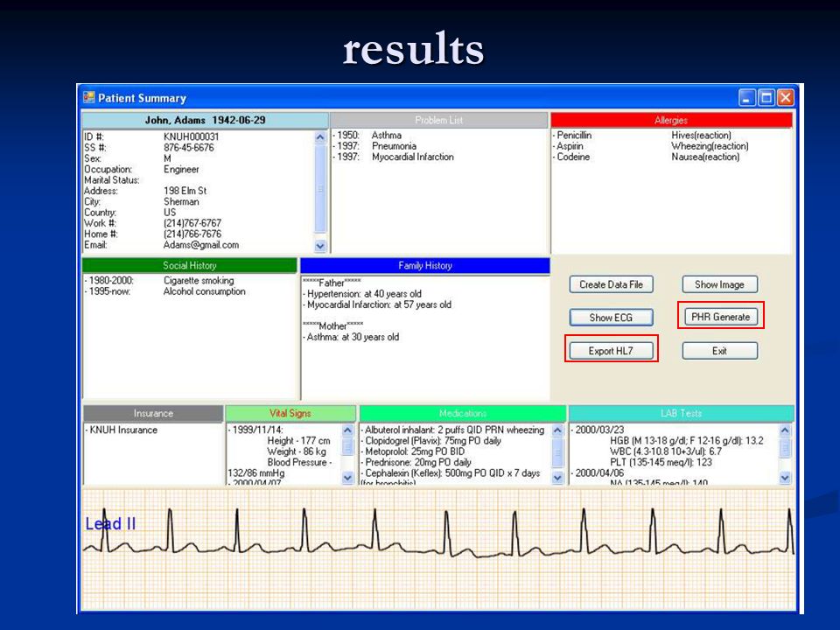Maximize the Patient Summary window
This screenshot has width=840, height=630.
tap(766, 97)
